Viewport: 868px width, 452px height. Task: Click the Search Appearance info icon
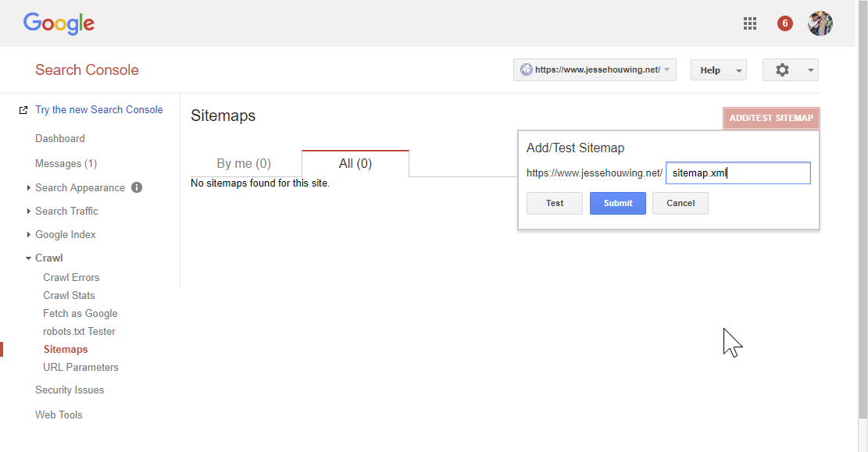click(x=137, y=187)
